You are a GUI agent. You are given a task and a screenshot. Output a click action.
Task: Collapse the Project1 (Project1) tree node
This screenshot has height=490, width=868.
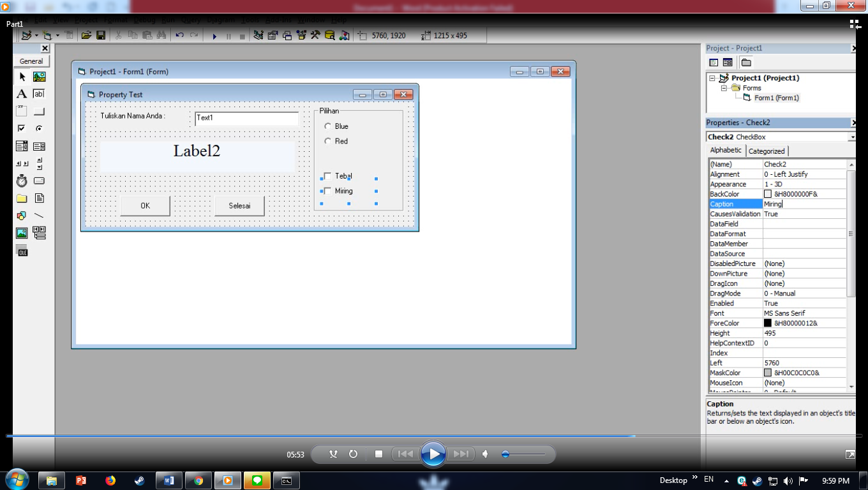coord(713,78)
